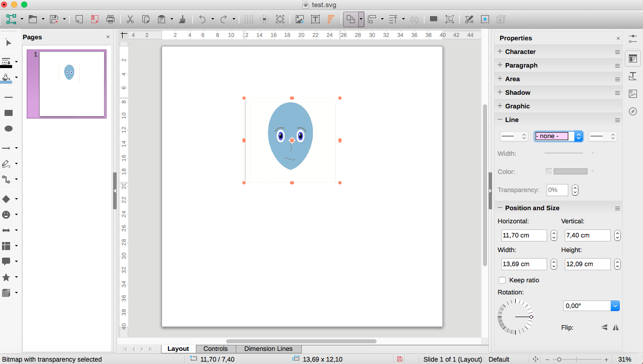Select the Rectangle drawing tool
This screenshot has width=643, height=364.
coord(9,113)
